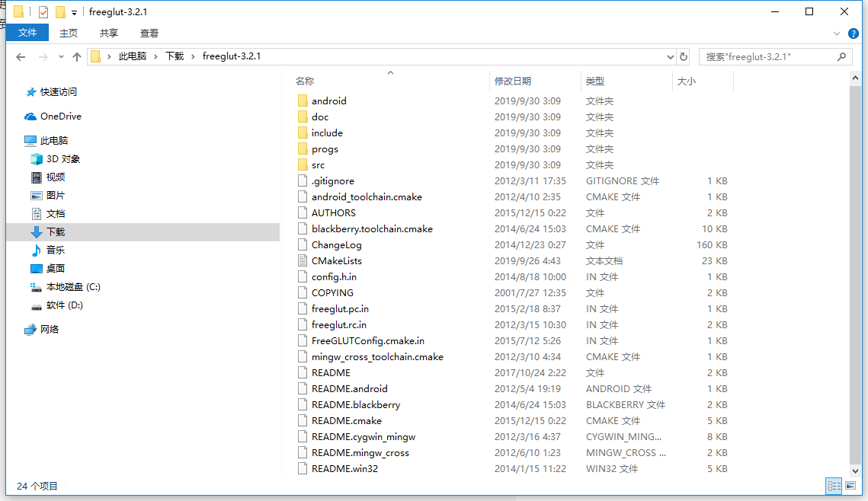Open the 文档 folder in sidebar
Screen dimensions: 868x501
click(x=56, y=213)
